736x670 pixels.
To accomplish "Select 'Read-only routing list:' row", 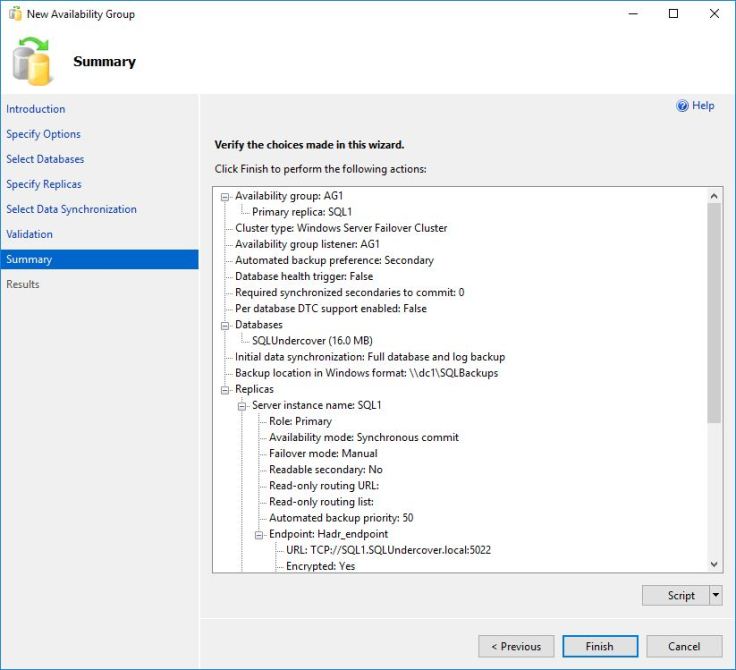I will pyautogui.click(x=322, y=502).
